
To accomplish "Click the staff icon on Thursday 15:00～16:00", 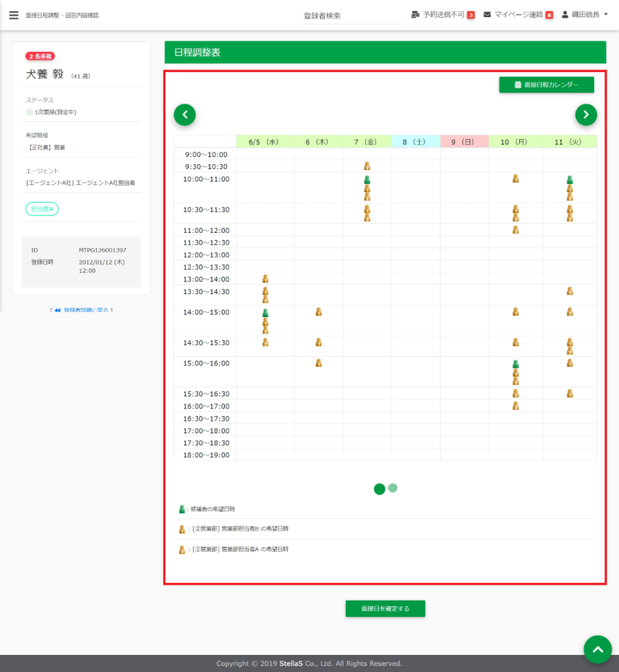I will click(x=318, y=363).
